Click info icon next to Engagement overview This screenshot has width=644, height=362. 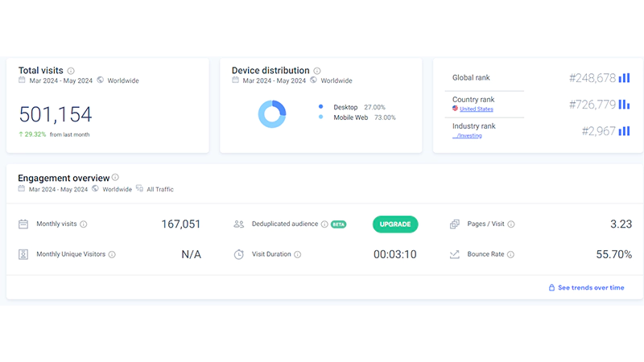pos(115,178)
